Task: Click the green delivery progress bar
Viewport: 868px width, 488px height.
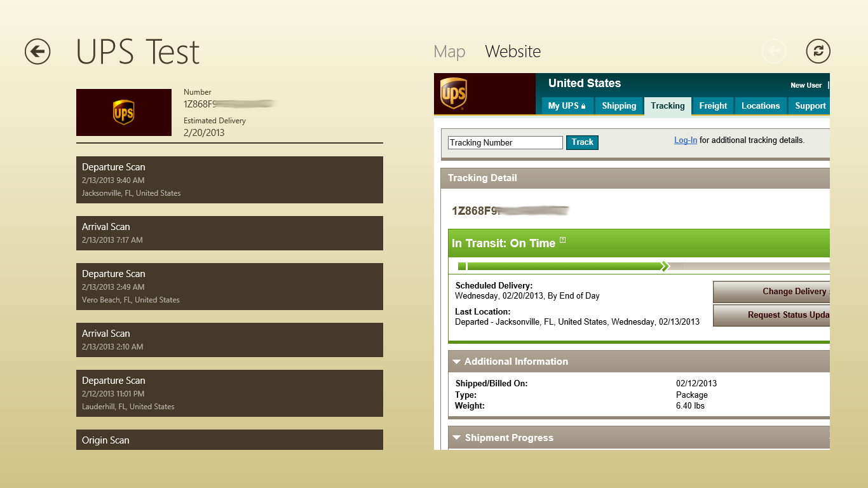Action: point(562,266)
